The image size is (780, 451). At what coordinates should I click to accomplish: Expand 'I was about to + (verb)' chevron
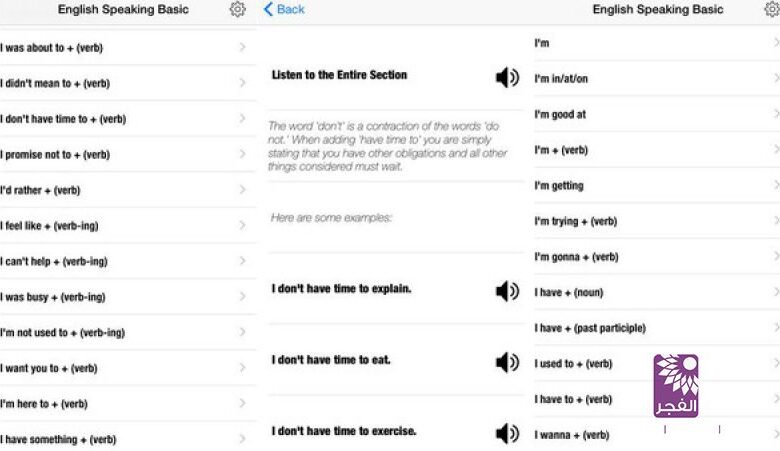[243, 48]
